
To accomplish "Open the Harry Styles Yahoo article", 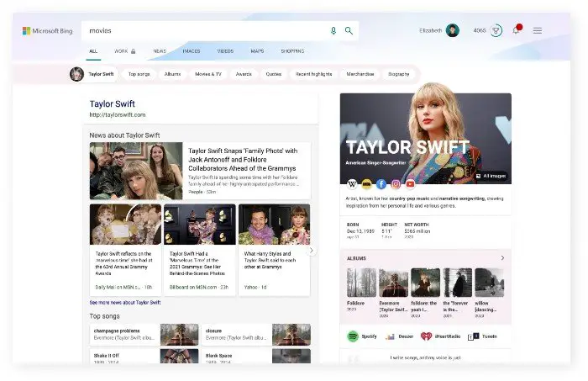I will coord(274,250).
